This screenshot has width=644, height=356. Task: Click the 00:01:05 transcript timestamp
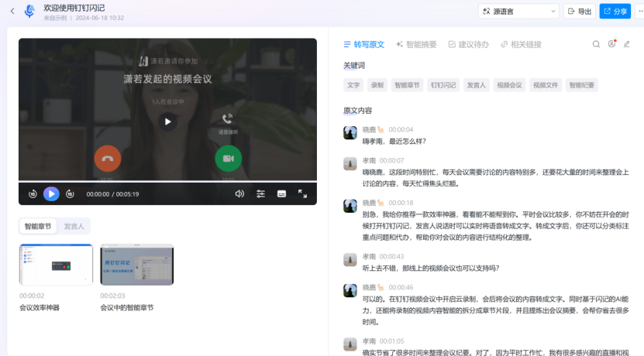tap(391, 341)
